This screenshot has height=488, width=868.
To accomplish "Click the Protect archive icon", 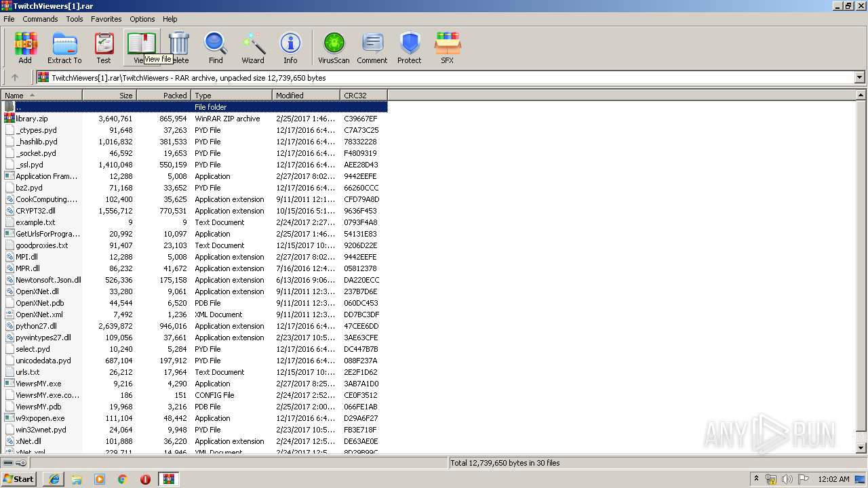I will pos(410,47).
